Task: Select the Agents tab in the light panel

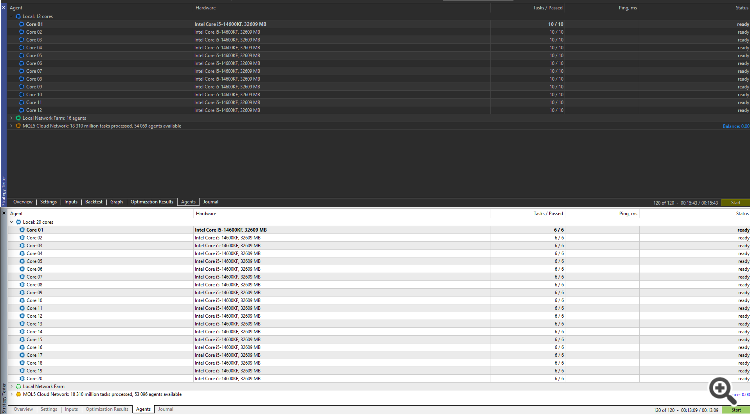Action: [x=143, y=409]
